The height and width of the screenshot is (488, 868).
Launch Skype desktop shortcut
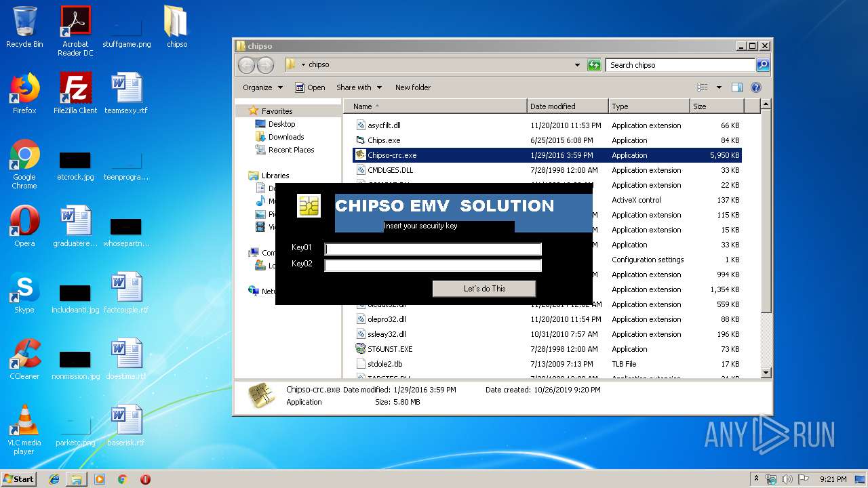coord(24,293)
